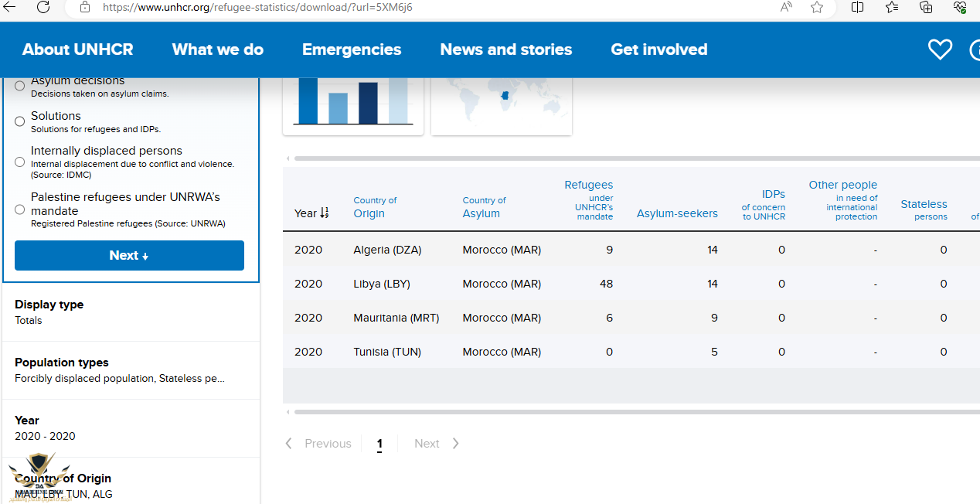Click the scroll-left arrow above the table
This screenshot has width=980, height=504.
(288, 158)
